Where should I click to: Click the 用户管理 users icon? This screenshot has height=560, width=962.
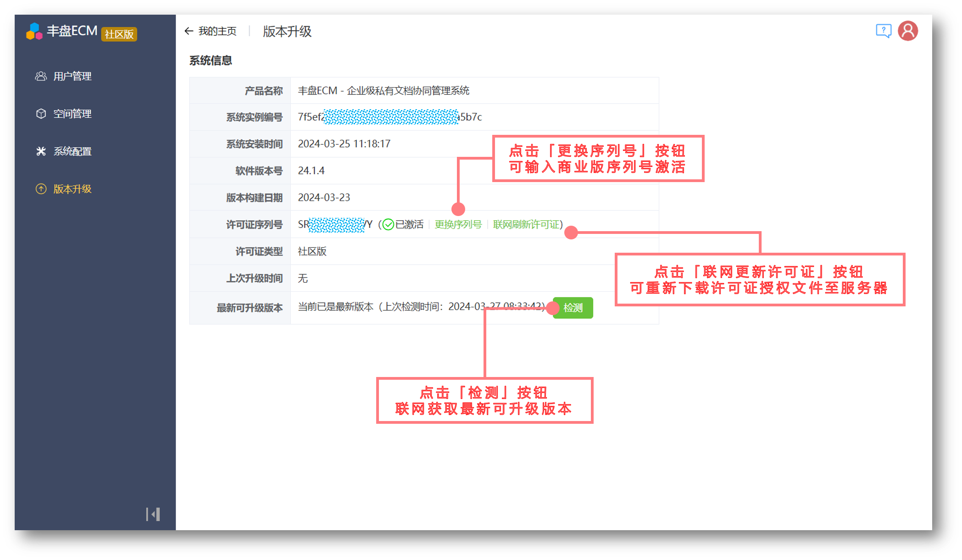coord(41,76)
